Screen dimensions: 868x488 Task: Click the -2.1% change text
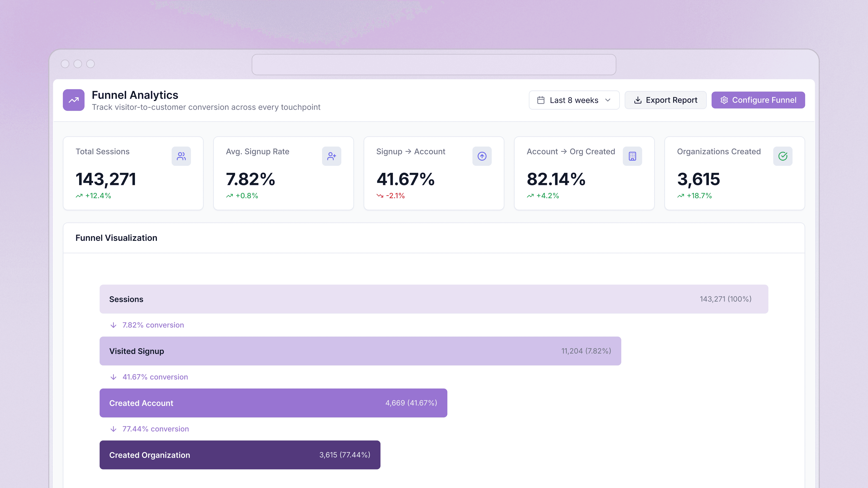[x=395, y=196]
